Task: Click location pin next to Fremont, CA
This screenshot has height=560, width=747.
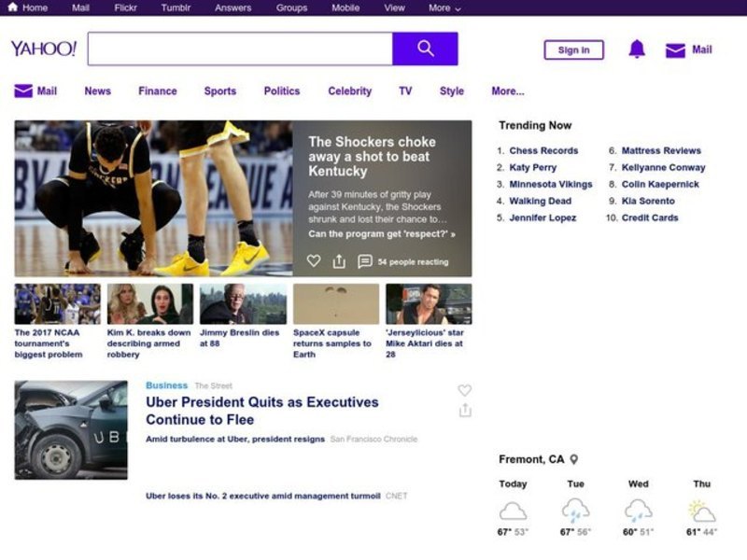Action: tap(574, 459)
